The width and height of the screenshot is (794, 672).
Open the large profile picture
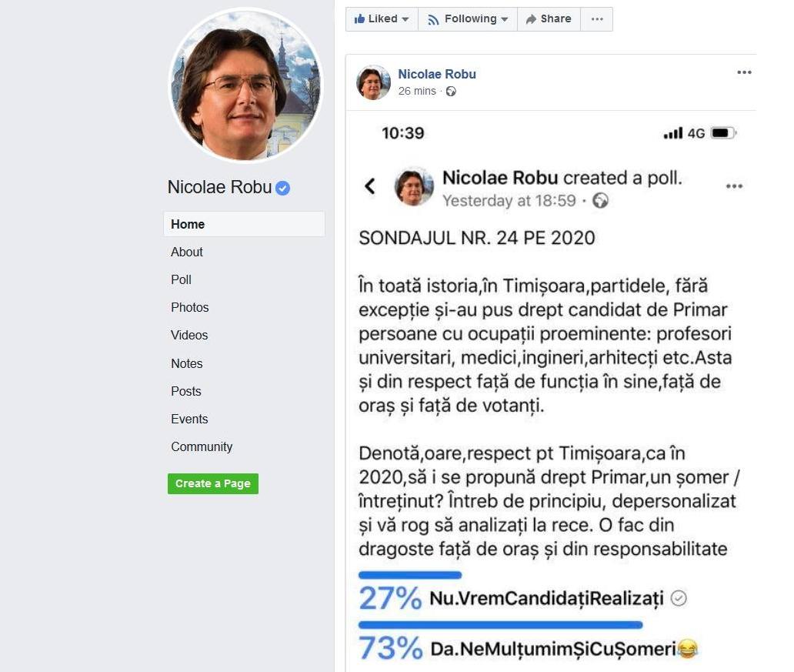point(245,85)
